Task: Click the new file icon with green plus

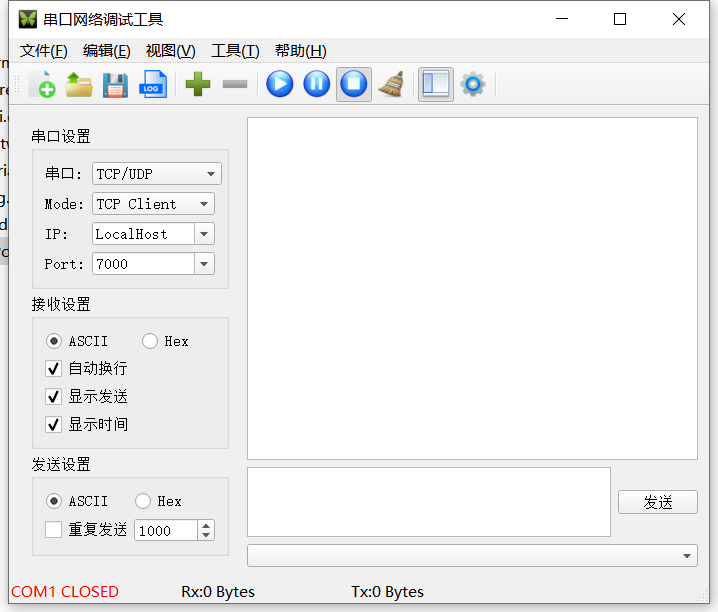Action: tap(42, 84)
